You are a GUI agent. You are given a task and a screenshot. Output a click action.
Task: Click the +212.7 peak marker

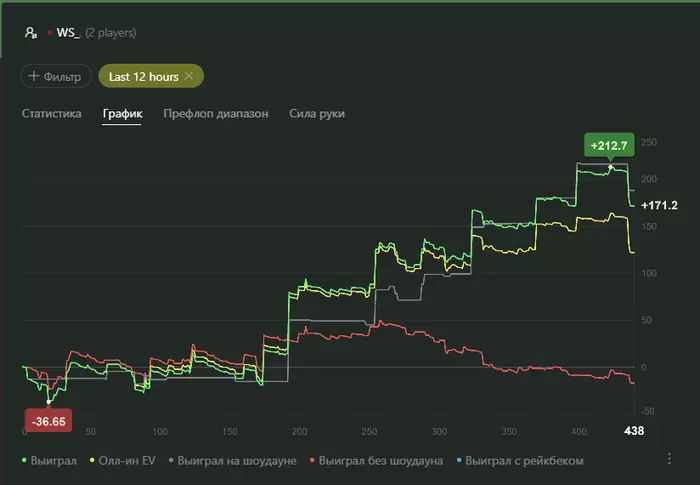point(609,145)
